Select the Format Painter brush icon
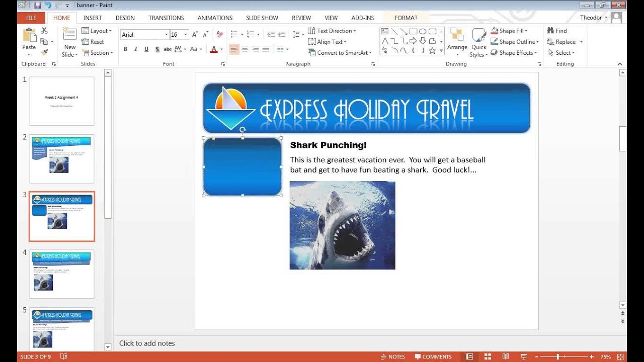This screenshot has height=362, width=644. click(x=44, y=52)
